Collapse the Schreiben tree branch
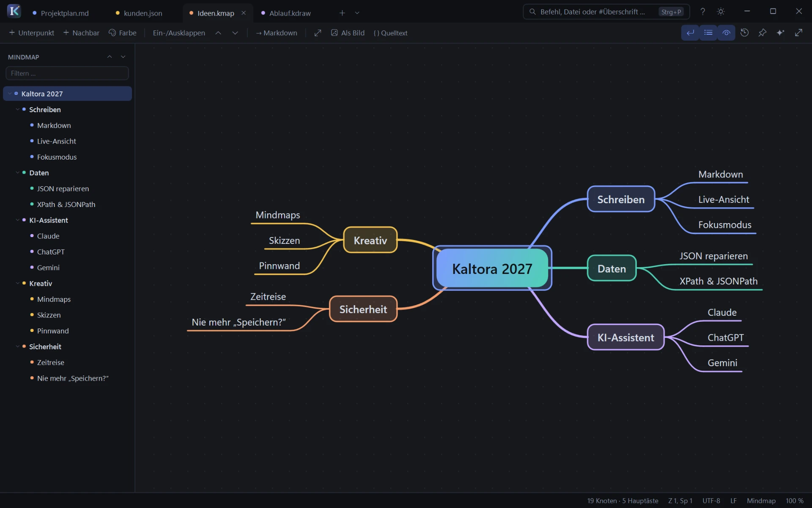 click(x=18, y=109)
